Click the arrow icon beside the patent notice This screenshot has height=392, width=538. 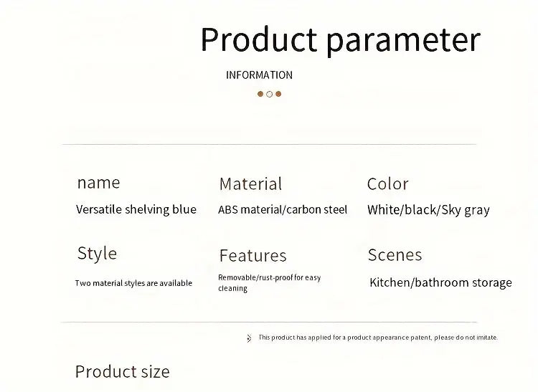click(249, 338)
